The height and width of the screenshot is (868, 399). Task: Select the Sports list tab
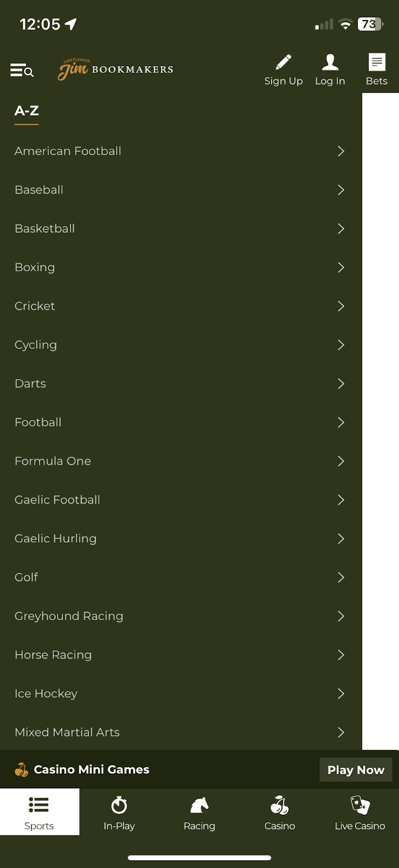(39, 812)
